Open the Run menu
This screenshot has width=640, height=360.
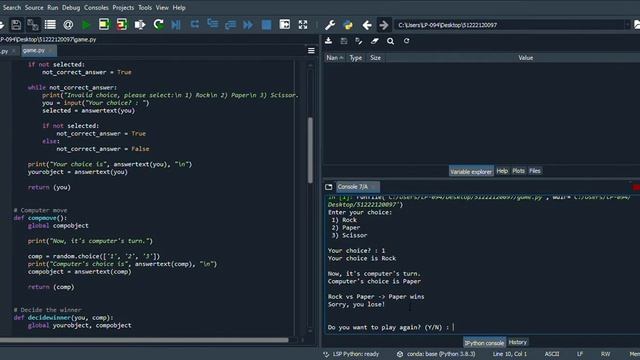point(53,7)
